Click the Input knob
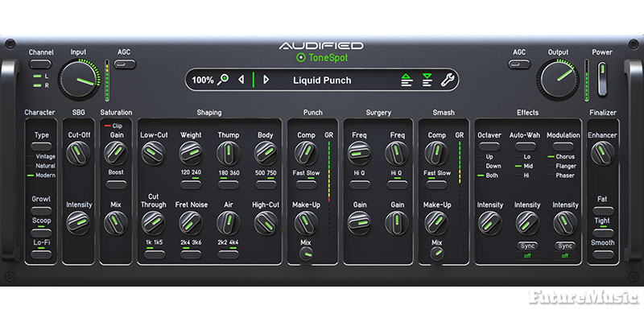644x322 pixels. pos(79,79)
